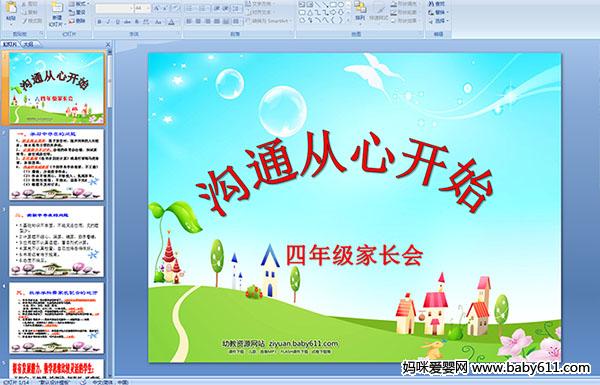Click the Select button in editing group
Viewport: 600px width, 385px height.
click(x=439, y=21)
